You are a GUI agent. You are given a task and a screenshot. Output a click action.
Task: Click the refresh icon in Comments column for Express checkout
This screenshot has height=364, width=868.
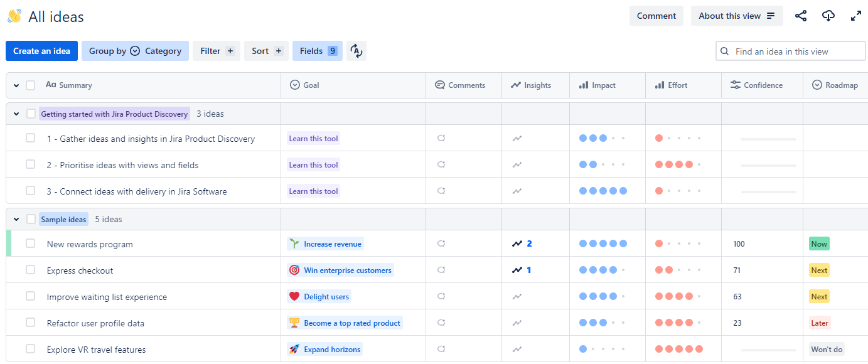[441, 270]
